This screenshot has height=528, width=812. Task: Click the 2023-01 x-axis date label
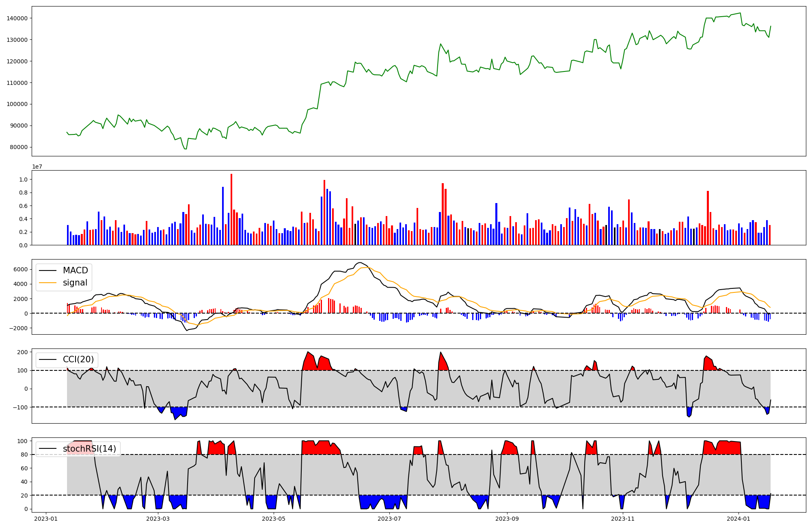[46, 519]
